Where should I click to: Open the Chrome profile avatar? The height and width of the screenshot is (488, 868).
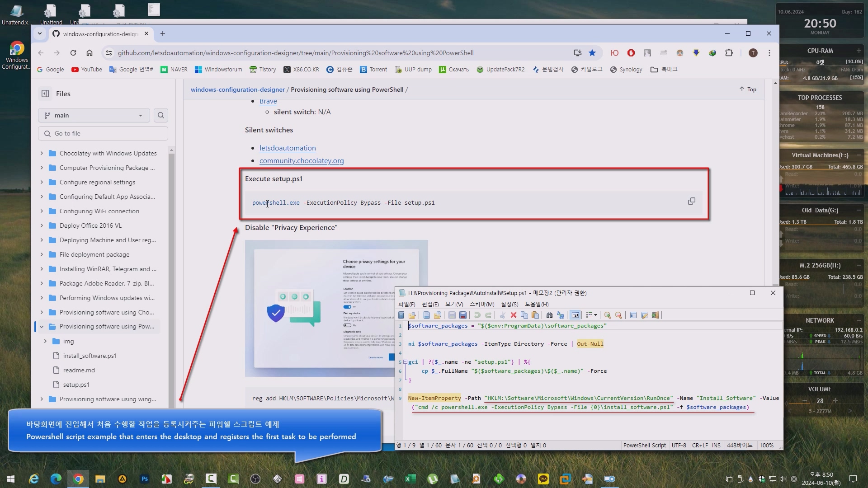753,53
